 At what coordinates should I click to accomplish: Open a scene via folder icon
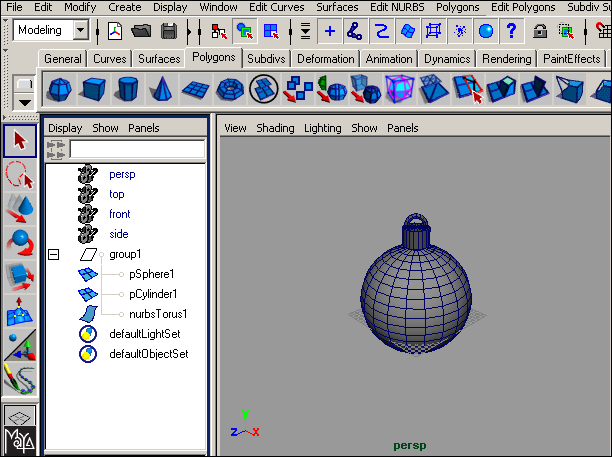pyautogui.click(x=141, y=31)
